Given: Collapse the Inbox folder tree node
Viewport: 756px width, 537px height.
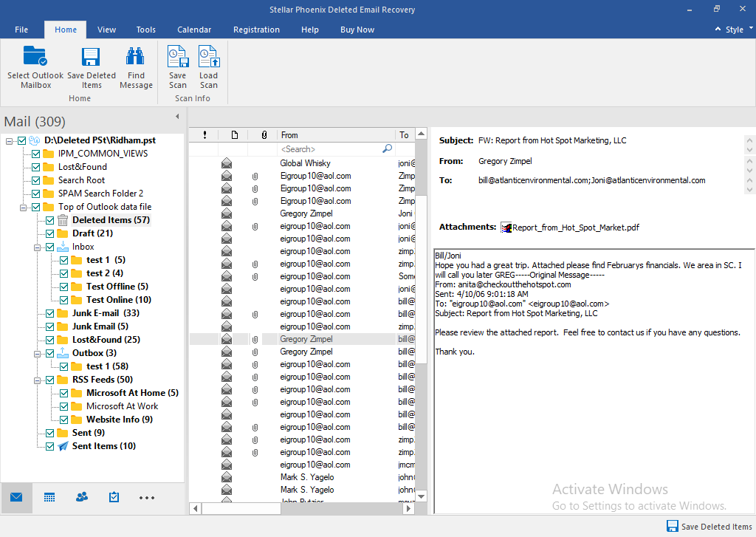Looking at the screenshot, I should [x=37, y=247].
